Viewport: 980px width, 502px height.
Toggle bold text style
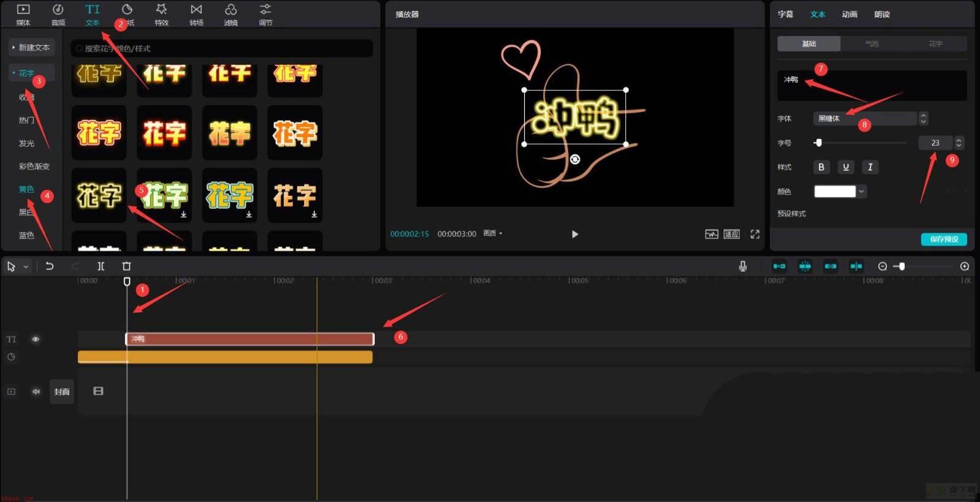tap(821, 167)
